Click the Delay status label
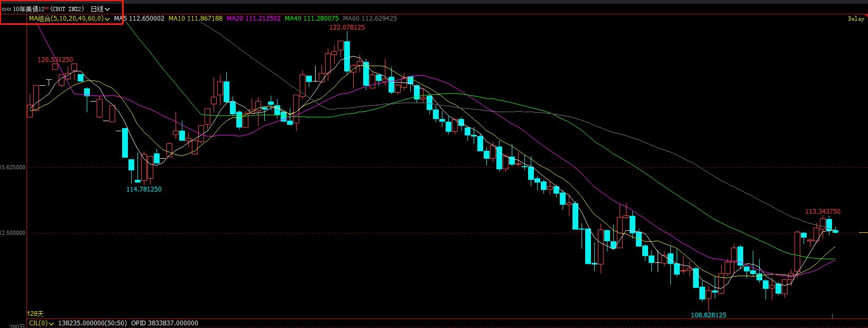 (x=856, y=19)
